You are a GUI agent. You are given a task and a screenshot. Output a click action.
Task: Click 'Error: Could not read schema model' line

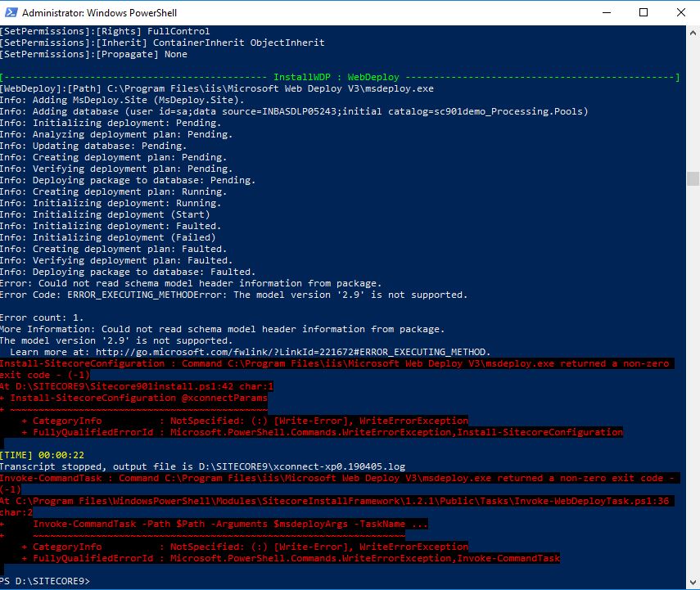pos(191,283)
